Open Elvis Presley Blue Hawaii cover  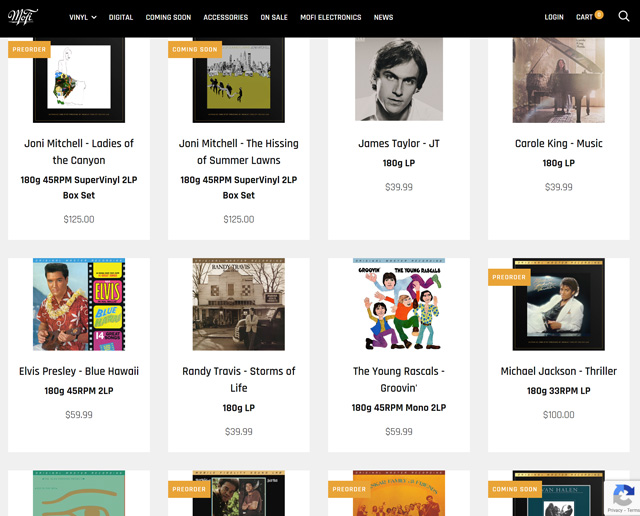pyautogui.click(x=79, y=304)
